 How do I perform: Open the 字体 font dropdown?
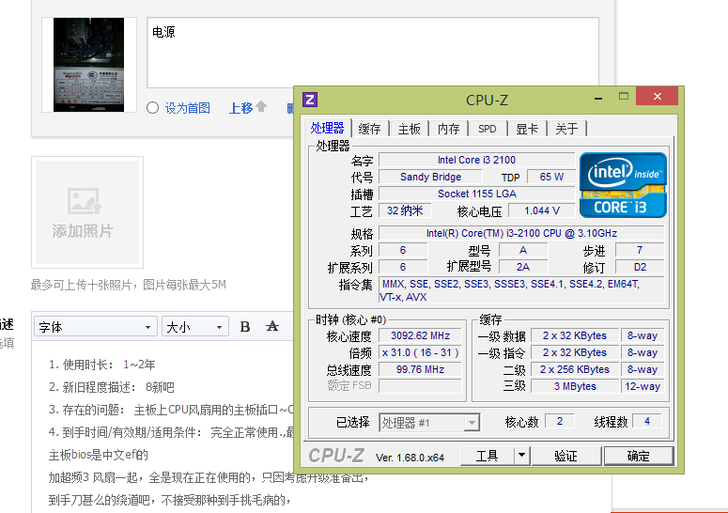coord(95,327)
